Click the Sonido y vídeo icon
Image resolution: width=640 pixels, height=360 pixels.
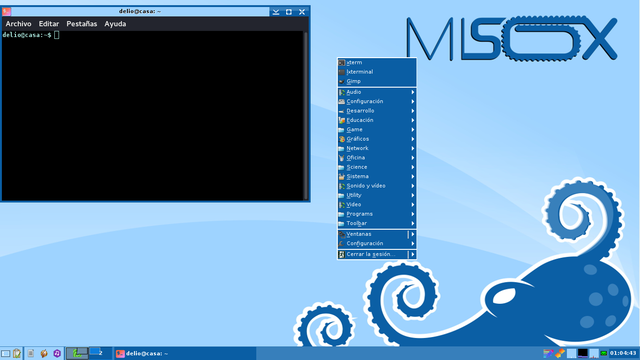click(342, 186)
